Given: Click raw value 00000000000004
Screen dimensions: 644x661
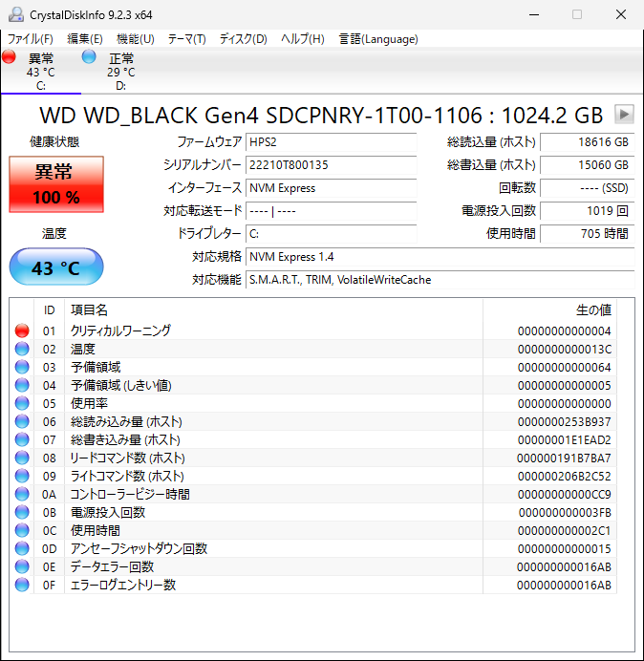Looking at the screenshot, I should [565, 331].
